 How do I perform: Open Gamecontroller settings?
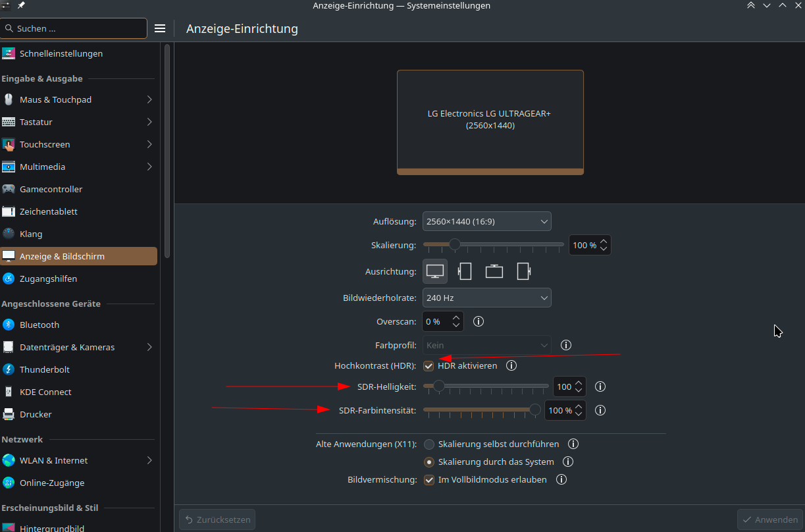pyautogui.click(x=79, y=189)
